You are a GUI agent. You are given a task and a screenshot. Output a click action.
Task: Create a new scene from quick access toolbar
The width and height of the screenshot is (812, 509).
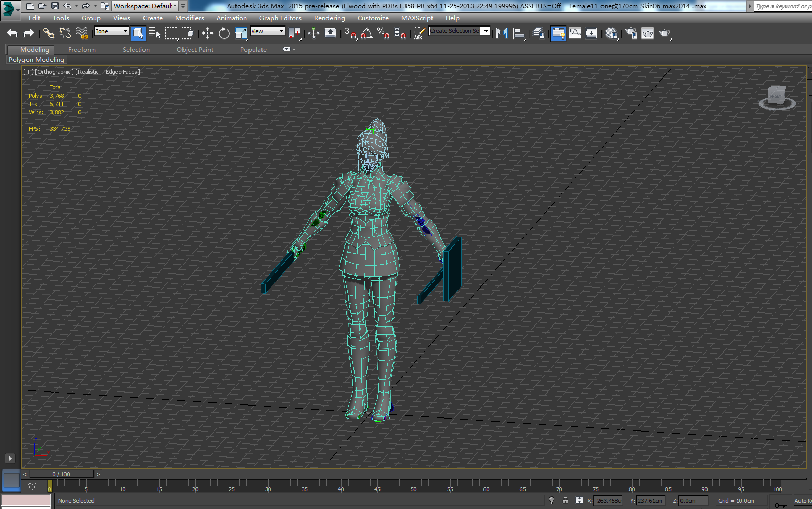point(30,6)
